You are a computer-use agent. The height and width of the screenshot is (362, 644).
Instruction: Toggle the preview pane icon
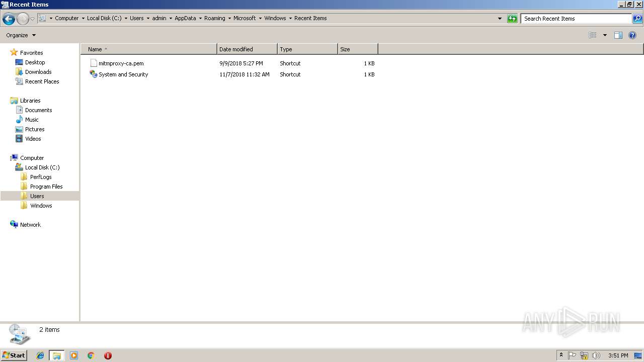pos(618,35)
